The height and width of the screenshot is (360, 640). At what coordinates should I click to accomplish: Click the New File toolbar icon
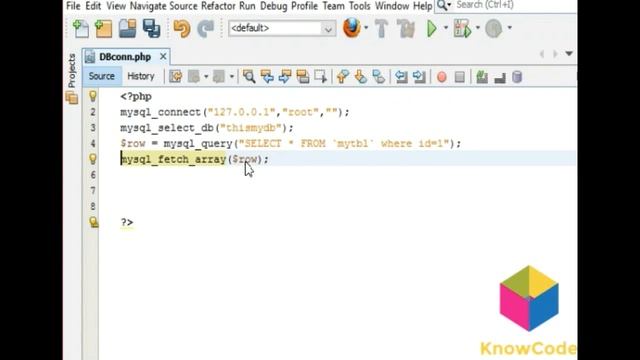coord(81,29)
